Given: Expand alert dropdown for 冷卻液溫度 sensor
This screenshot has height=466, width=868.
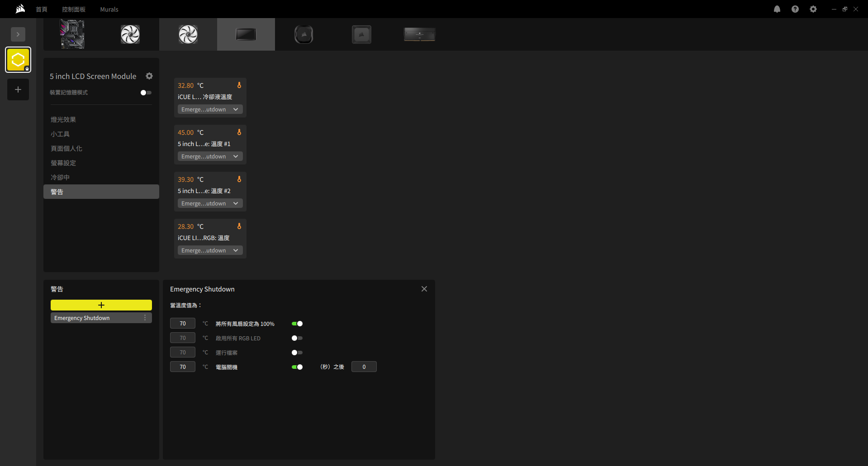Looking at the screenshot, I should tap(210, 109).
